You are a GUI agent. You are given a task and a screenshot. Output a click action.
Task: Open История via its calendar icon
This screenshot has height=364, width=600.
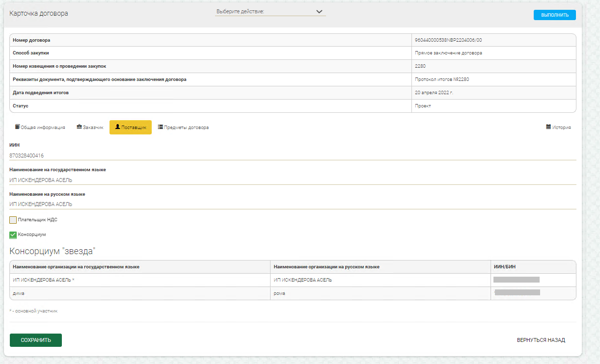[x=548, y=127]
